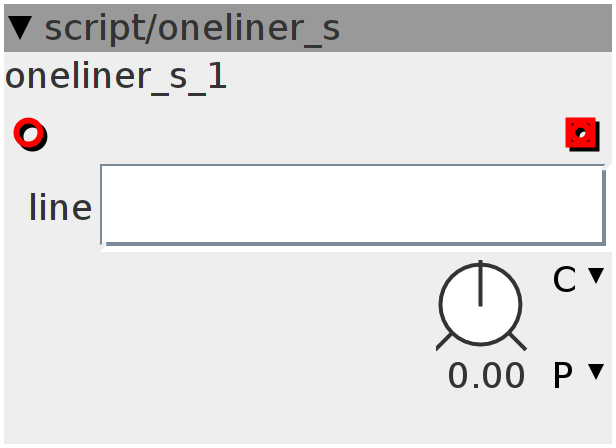Image resolution: width=616 pixels, height=448 pixels.
Task: Focus the line text input field
Action: click(353, 205)
